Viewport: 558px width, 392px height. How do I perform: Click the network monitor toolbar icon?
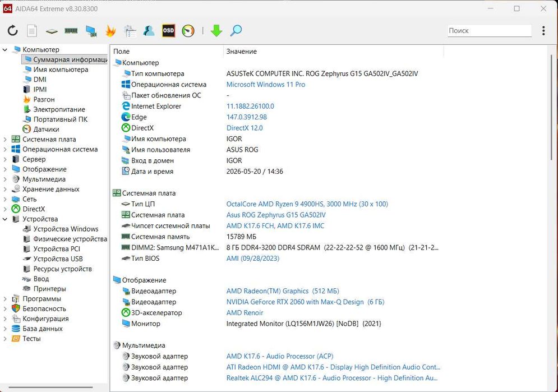click(x=91, y=31)
